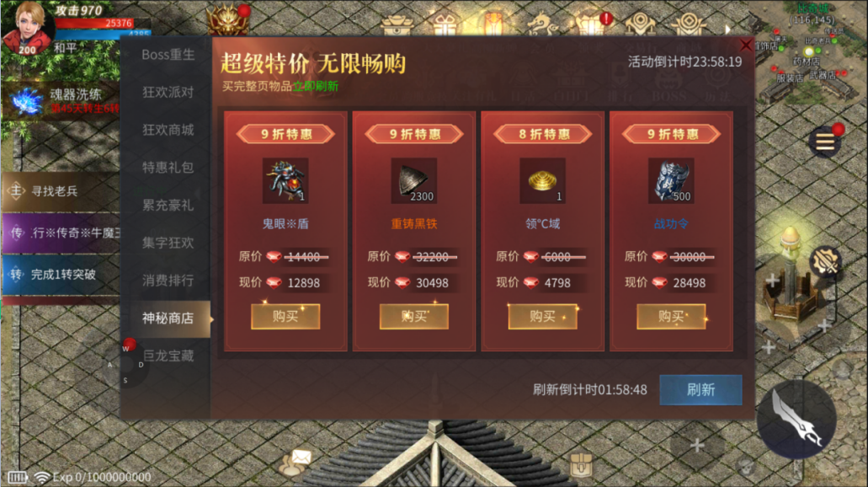This screenshot has width=868, height=487.
Task: Select the 战功令 armor item icon
Action: 671,180
